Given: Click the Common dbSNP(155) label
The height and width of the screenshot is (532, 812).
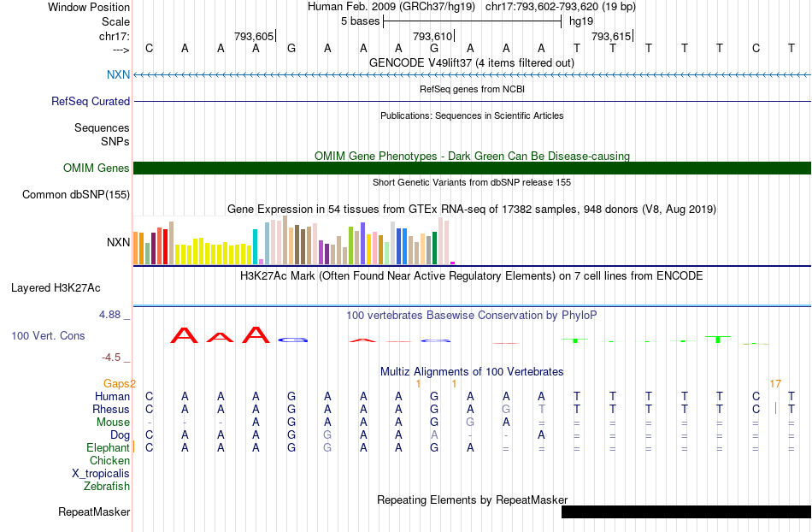Looking at the screenshot, I should point(76,195).
